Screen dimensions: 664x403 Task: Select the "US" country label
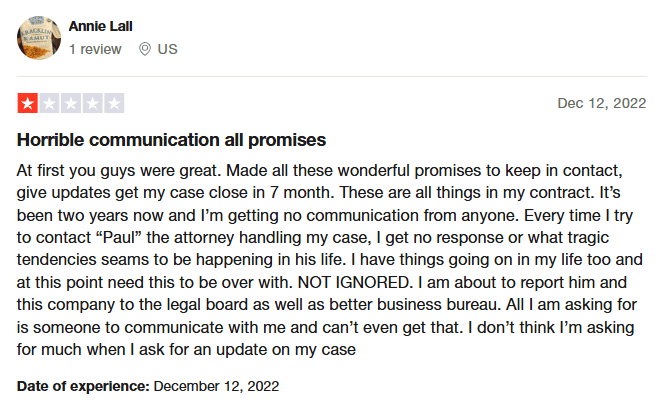point(167,48)
